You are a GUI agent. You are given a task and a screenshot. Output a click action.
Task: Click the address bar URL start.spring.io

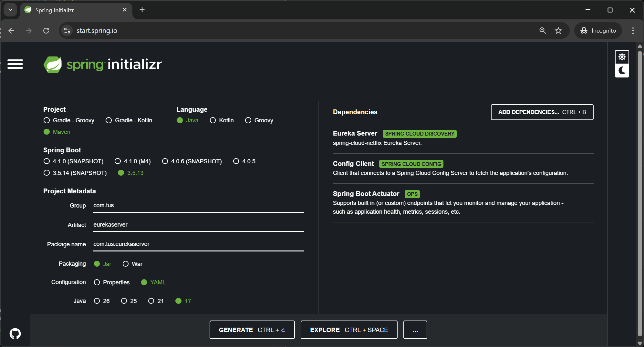pos(97,31)
